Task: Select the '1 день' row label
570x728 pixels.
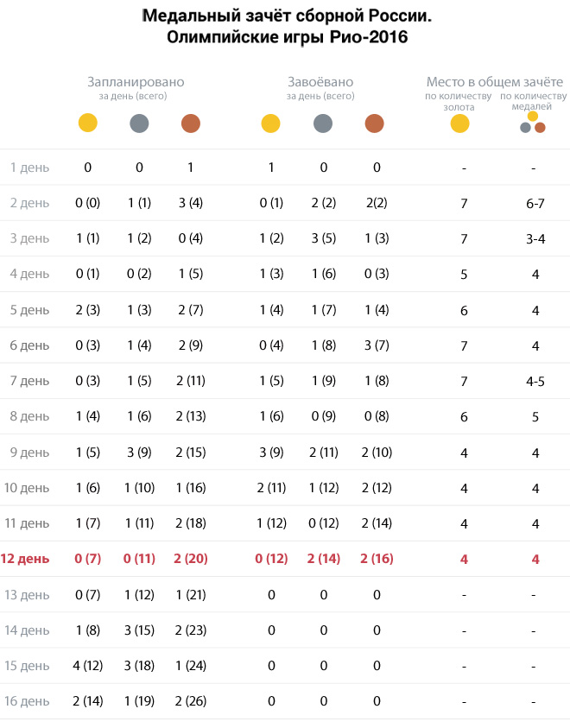Action: point(29,168)
